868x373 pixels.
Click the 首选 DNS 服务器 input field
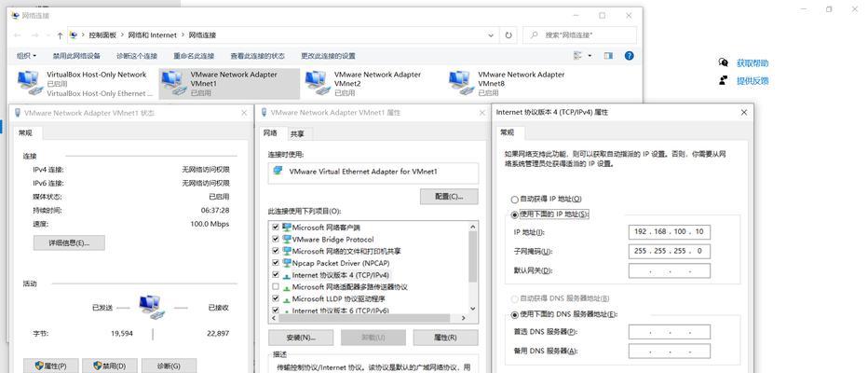[670, 332]
